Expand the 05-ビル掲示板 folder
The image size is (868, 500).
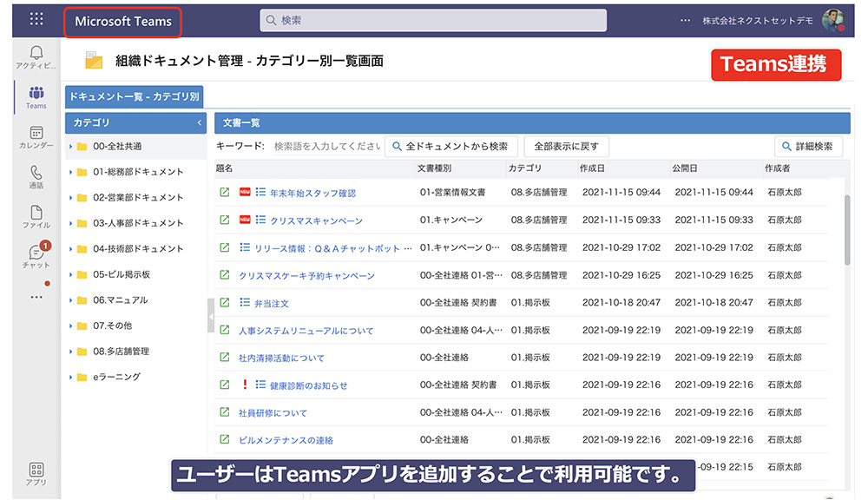(x=71, y=274)
